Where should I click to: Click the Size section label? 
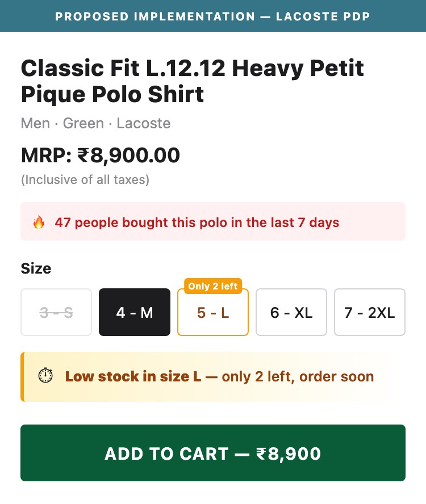(x=36, y=268)
